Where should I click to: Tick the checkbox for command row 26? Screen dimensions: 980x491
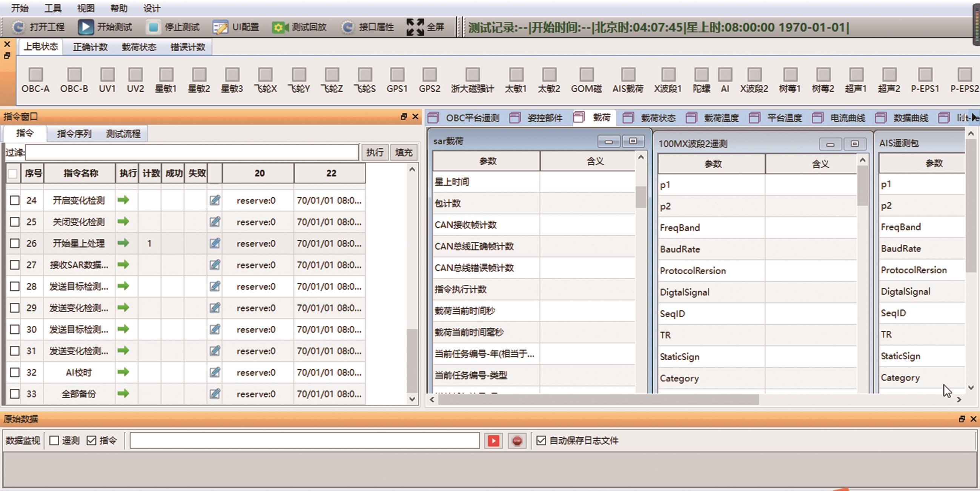(14, 243)
